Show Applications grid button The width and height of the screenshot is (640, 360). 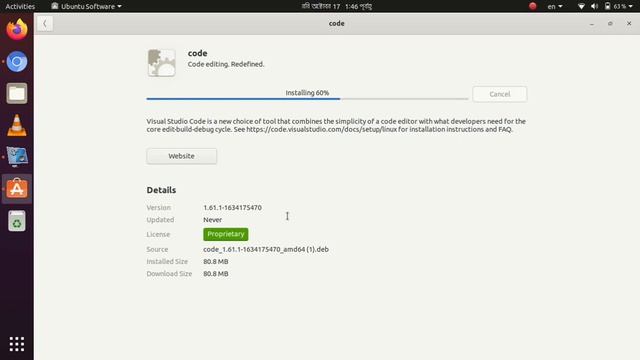tap(17, 344)
